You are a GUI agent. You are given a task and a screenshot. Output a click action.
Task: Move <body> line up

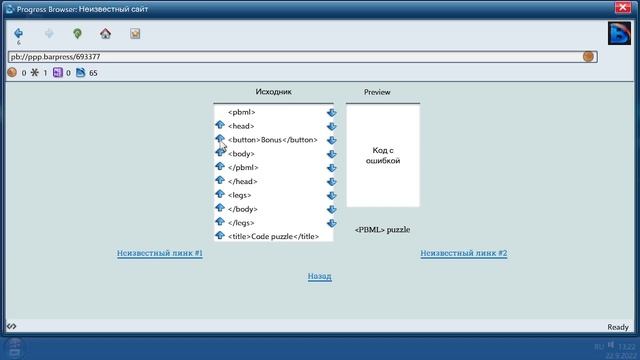click(220, 152)
